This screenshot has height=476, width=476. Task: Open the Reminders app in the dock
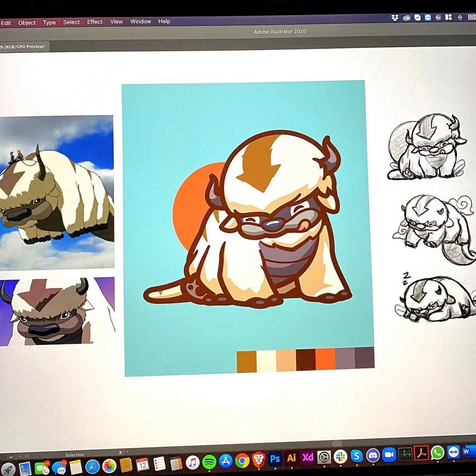159,463
